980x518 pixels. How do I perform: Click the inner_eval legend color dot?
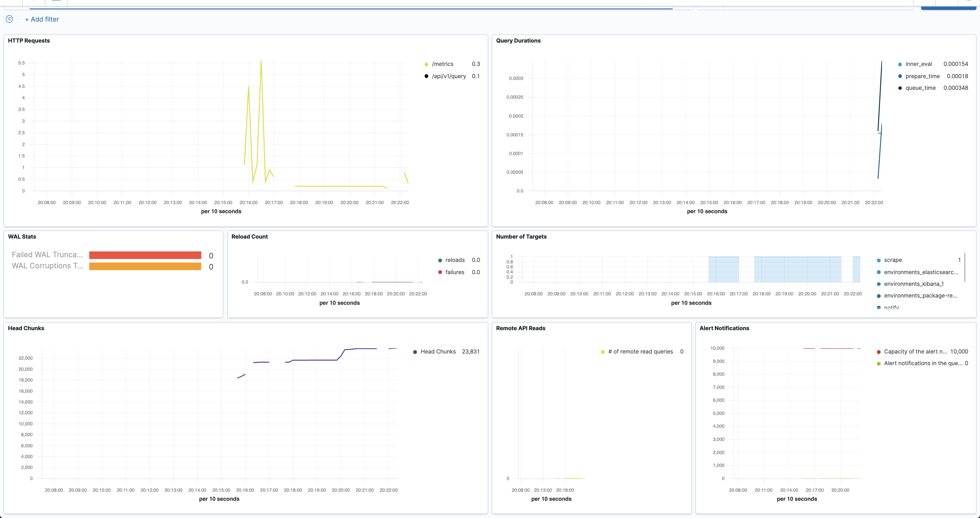[x=900, y=64]
